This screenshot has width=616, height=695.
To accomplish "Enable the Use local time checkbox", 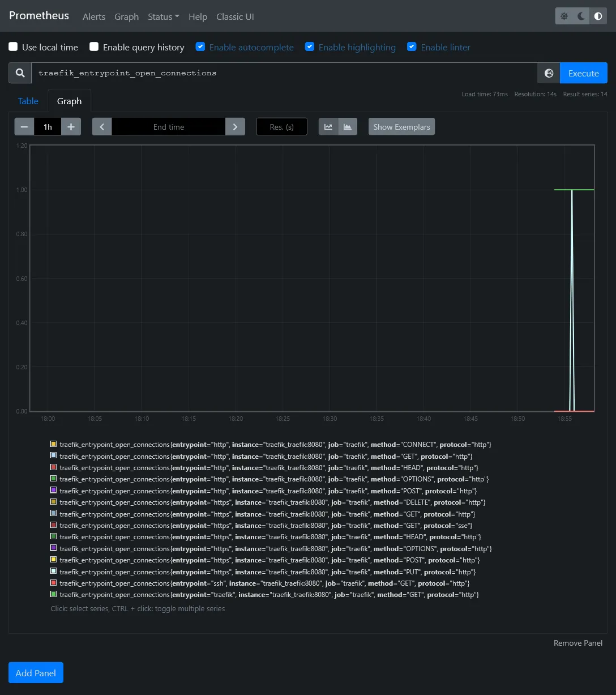I will [13, 46].
